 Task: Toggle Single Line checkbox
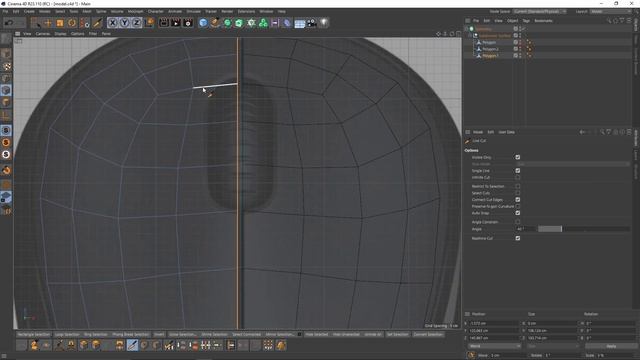518,171
